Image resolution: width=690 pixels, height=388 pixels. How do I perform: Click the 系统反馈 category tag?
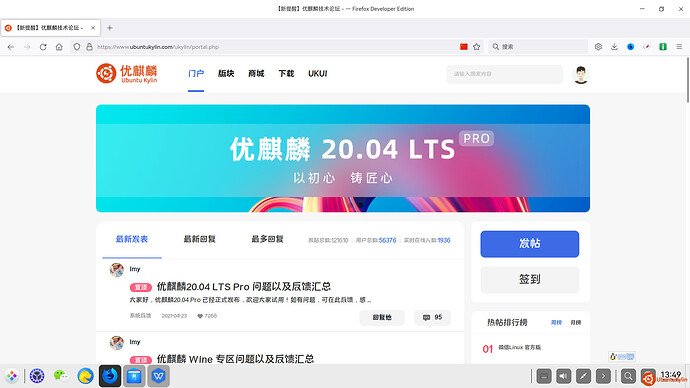click(140, 315)
